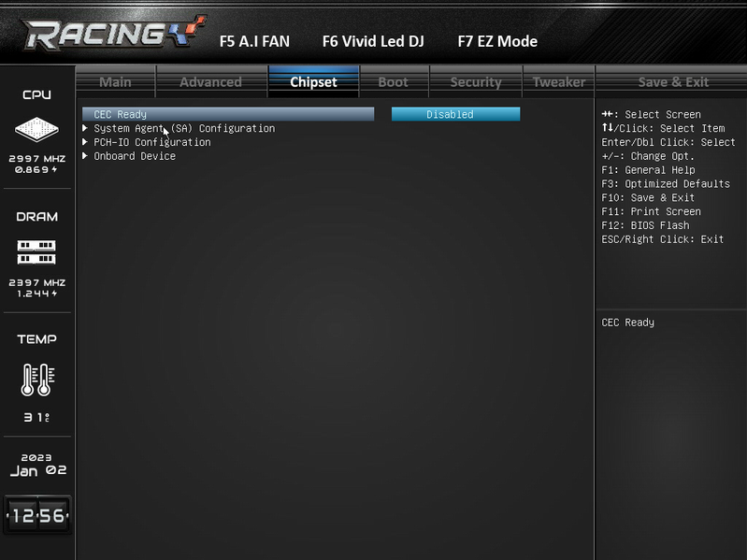Click the DRAM memory modules icon

[36, 252]
